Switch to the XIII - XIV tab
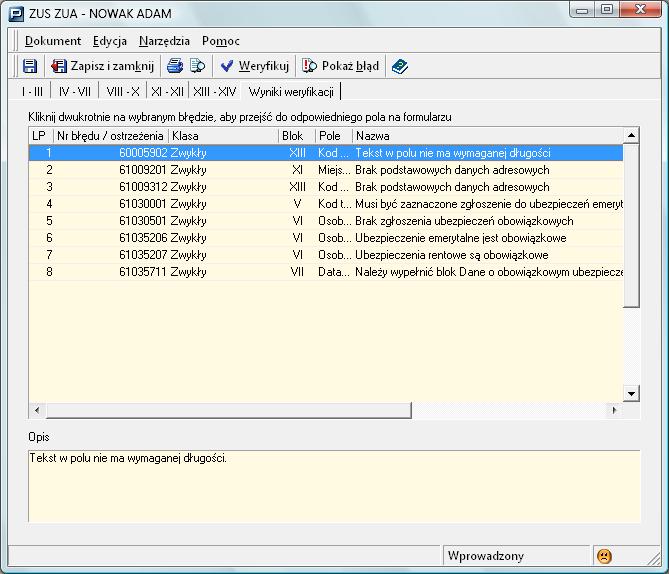Viewport: 669px width, 574px height. tap(215, 91)
